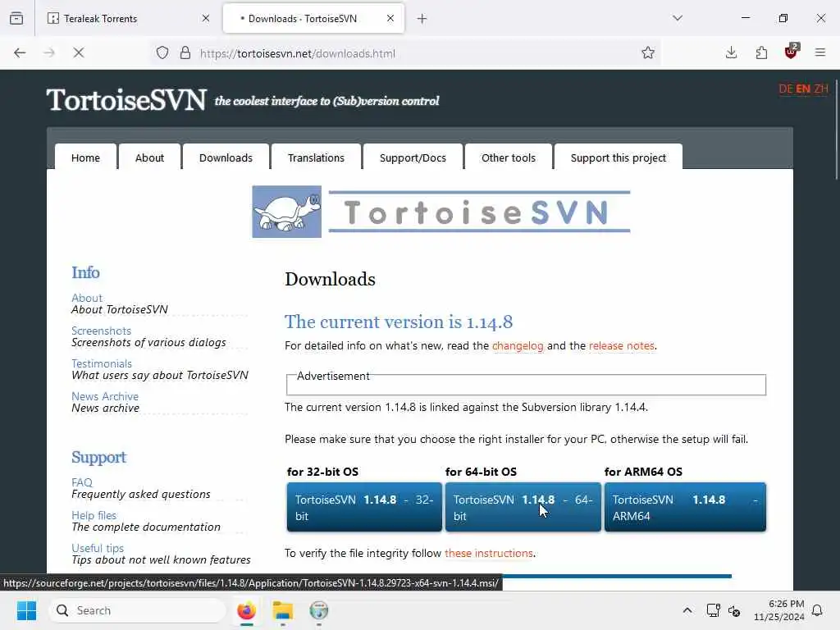Close the Downloads - TortoiseSVN tab

click(390, 19)
